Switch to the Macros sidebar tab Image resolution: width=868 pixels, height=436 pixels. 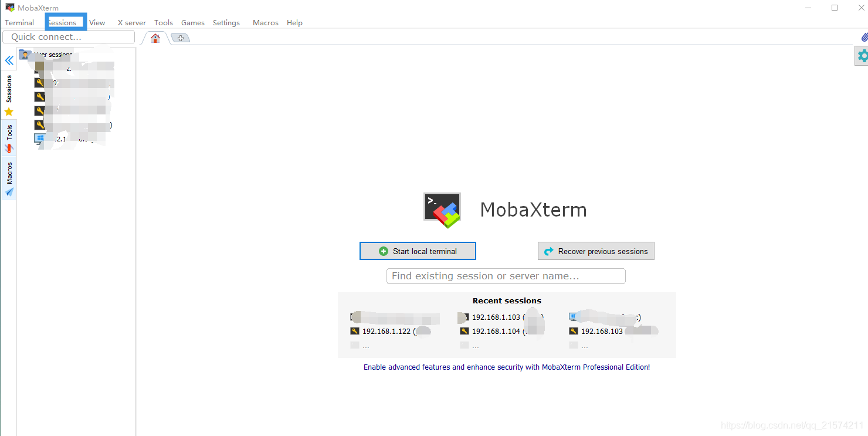pyautogui.click(x=9, y=179)
